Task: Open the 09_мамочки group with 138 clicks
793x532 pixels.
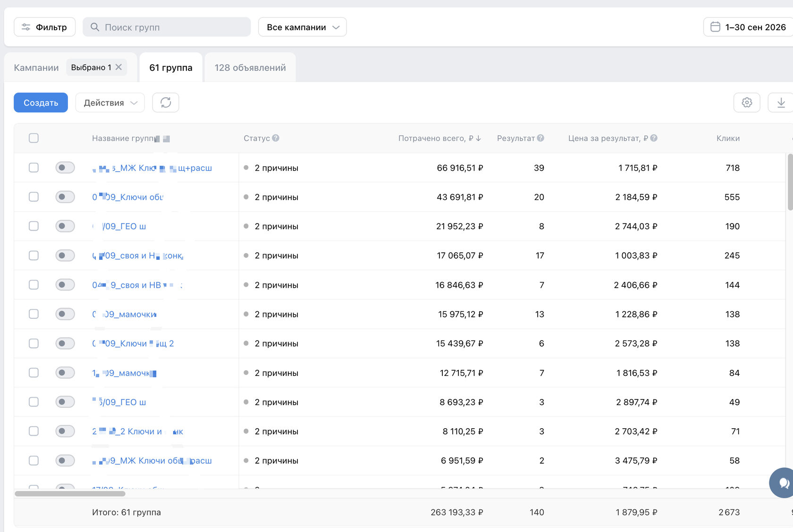Action: 125,314
